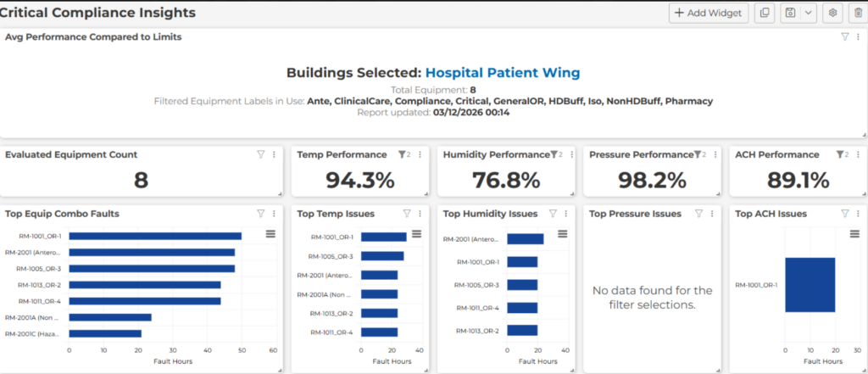Open dashboard settings gear icon

click(833, 13)
